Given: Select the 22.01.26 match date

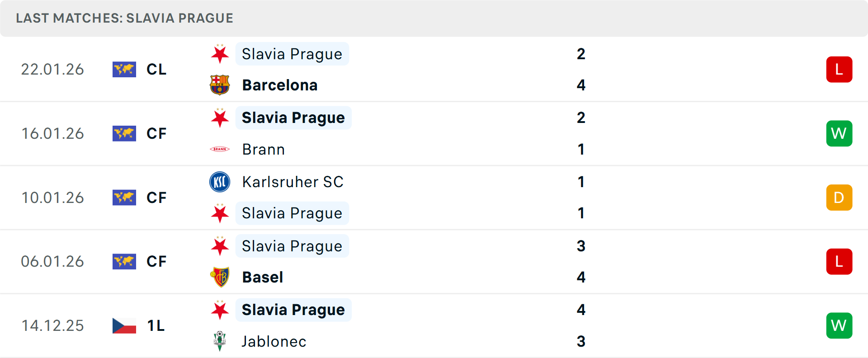Looking at the screenshot, I should coord(52,69).
